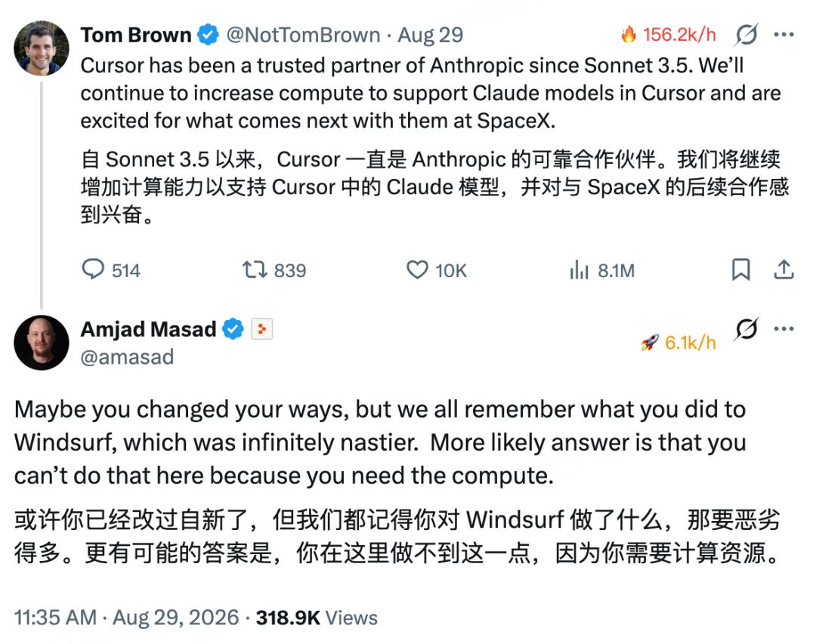The width and height of the screenshot is (816, 644).
Task: Open the @NotTomBrown handle link
Action: 303,35
